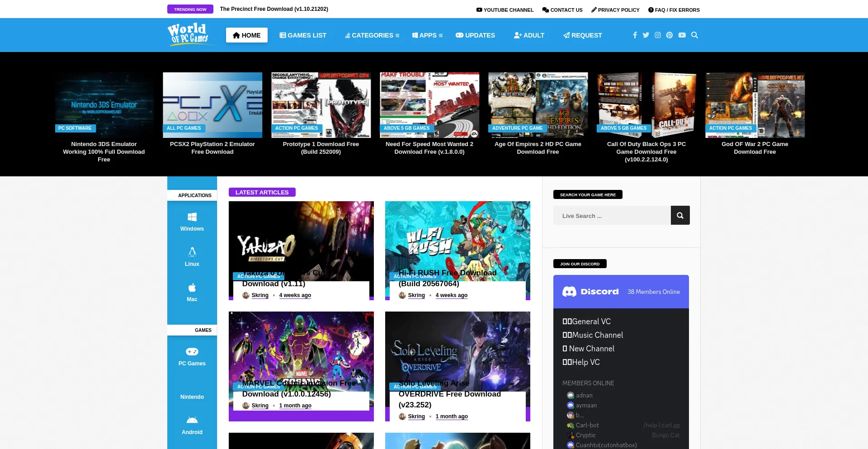Visit the site's Twitter icon in header

coord(646,35)
